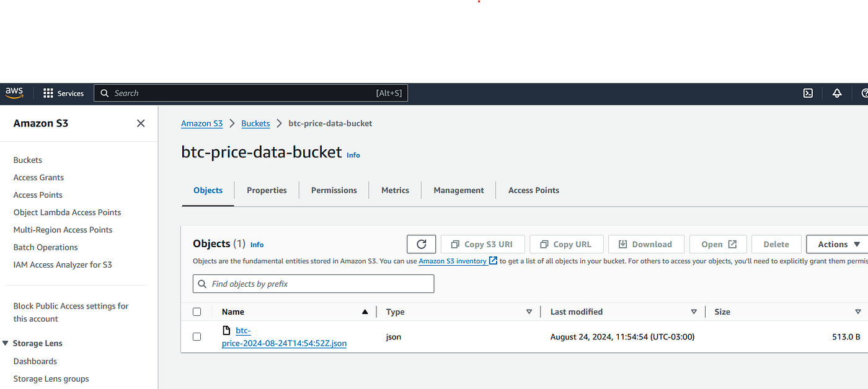Switch to the Metrics tab

tap(395, 190)
